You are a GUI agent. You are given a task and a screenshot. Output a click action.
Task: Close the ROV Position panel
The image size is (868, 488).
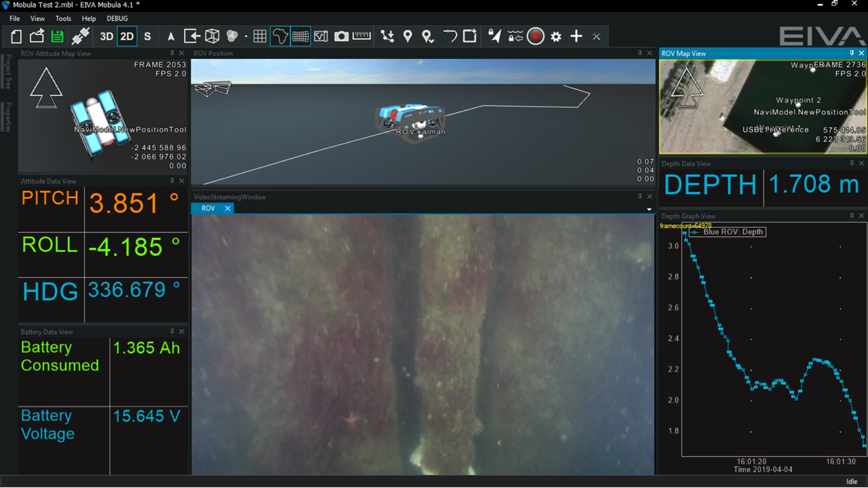point(649,54)
